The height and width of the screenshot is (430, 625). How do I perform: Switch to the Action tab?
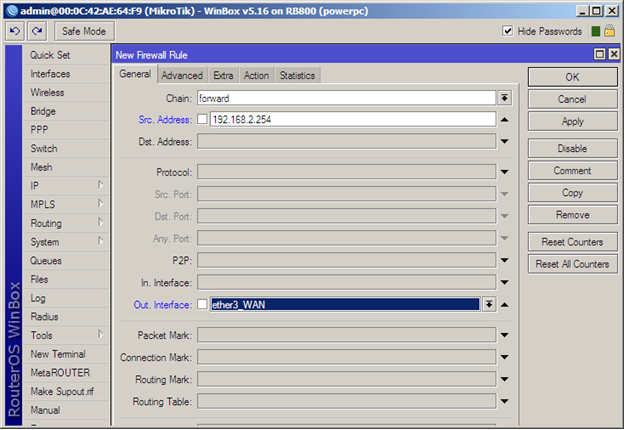(x=256, y=75)
